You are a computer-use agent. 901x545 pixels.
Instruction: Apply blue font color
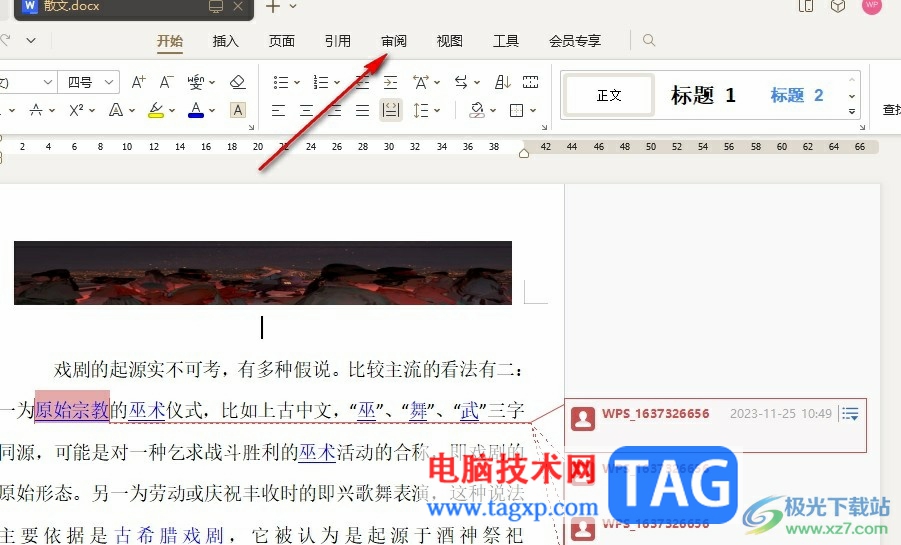196,110
